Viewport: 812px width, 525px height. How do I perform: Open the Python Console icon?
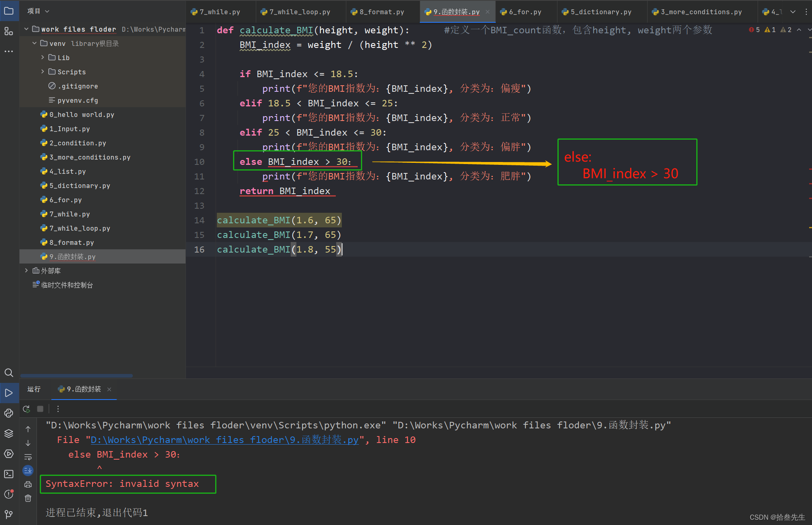click(9, 413)
